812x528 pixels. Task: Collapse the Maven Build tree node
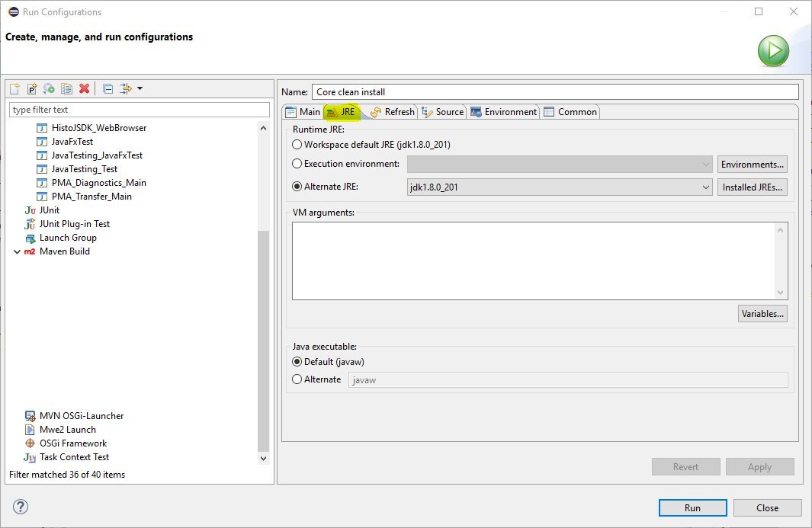18,251
